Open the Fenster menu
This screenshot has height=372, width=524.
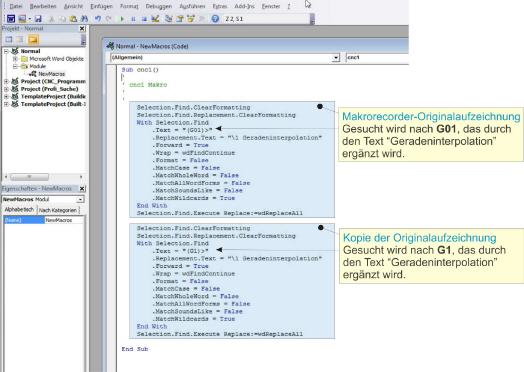click(271, 6)
